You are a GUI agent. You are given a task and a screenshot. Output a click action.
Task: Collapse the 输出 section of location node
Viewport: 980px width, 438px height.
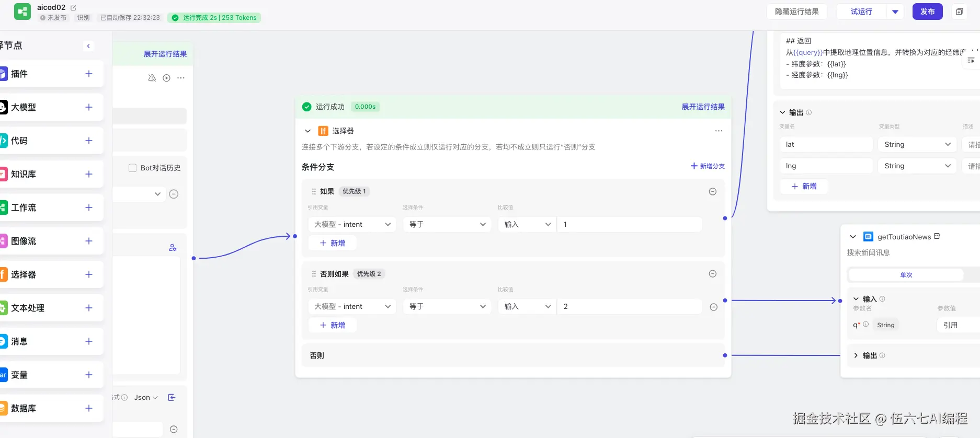783,112
